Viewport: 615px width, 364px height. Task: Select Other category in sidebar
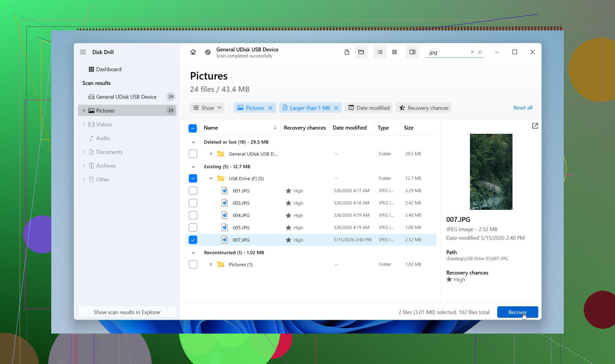(x=127, y=179)
